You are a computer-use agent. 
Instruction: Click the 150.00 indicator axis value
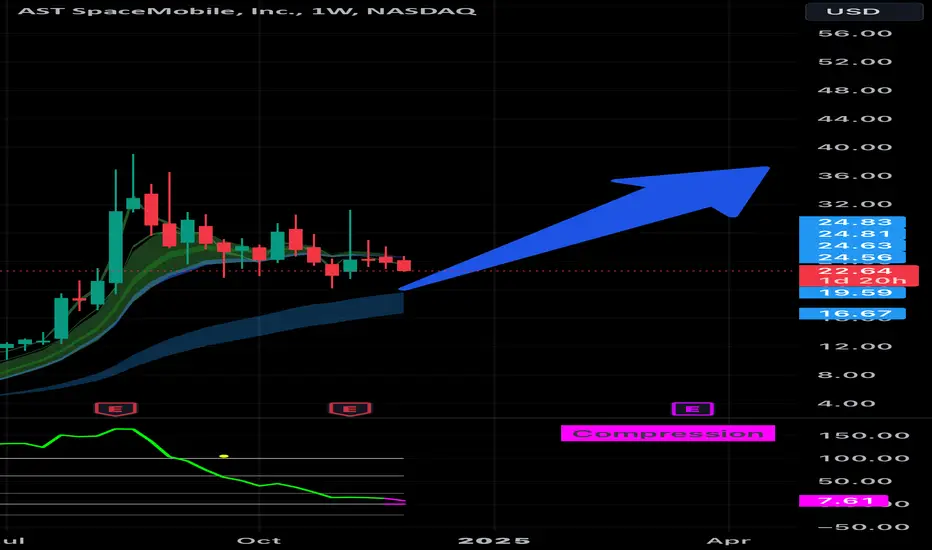(x=864, y=435)
